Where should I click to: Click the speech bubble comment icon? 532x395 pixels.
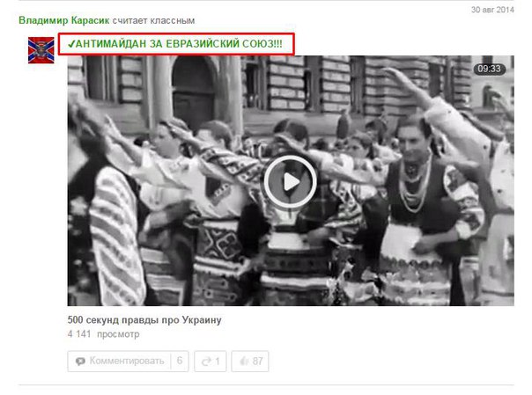point(80,362)
